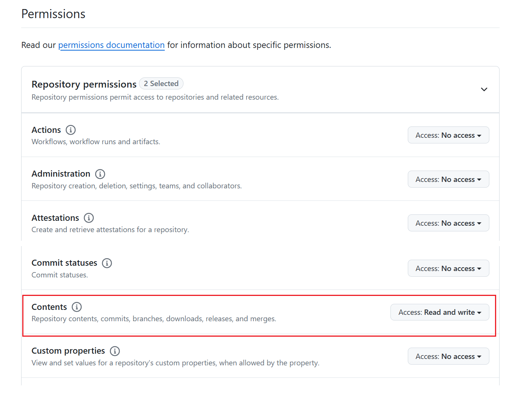532x405 pixels.
Task: Select the Permissions page title
Action: pos(53,14)
